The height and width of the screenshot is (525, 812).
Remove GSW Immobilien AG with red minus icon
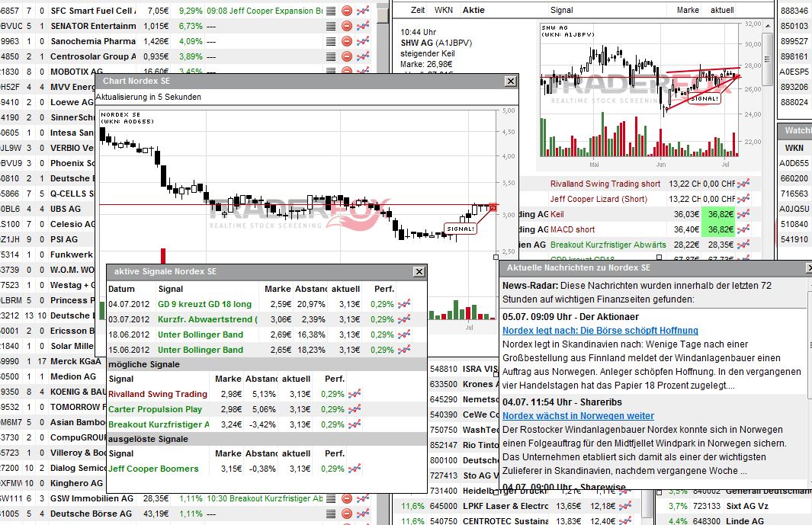pos(346,498)
